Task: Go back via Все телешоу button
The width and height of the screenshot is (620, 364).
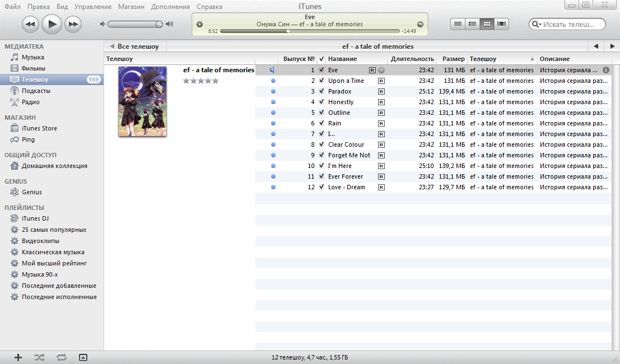Action: coord(135,46)
